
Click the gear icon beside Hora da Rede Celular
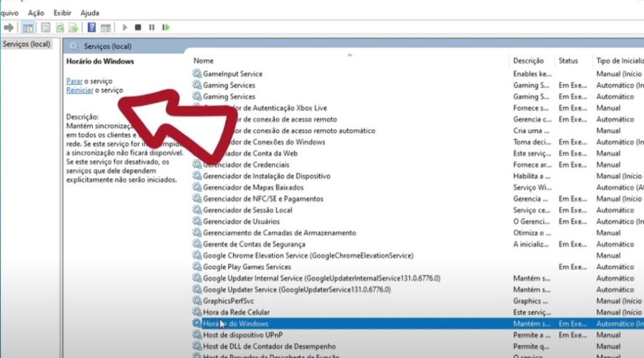[197, 312]
